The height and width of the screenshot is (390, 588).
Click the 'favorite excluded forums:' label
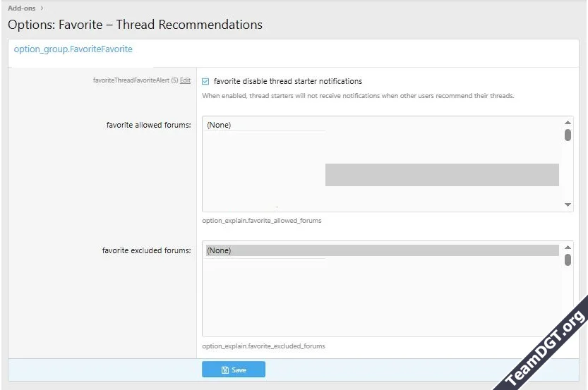(x=146, y=250)
